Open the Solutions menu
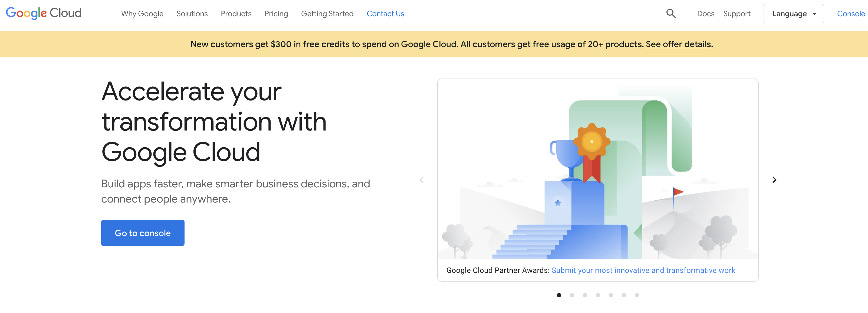 click(x=192, y=14)
